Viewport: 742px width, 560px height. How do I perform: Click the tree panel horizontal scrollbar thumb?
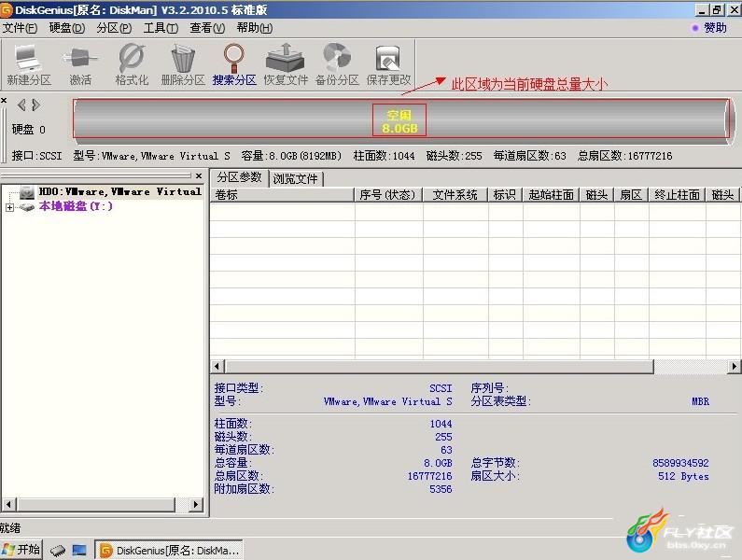96,505
